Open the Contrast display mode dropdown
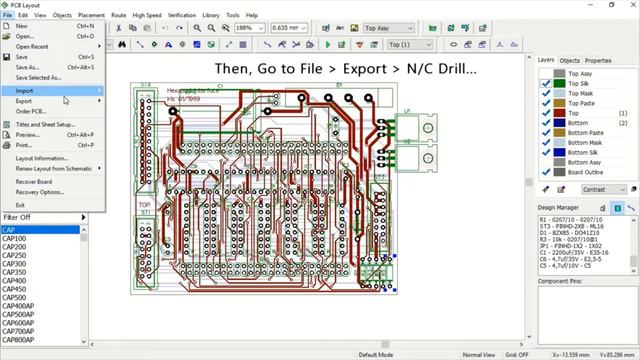The image size is (640, 360). coord(622,189)
